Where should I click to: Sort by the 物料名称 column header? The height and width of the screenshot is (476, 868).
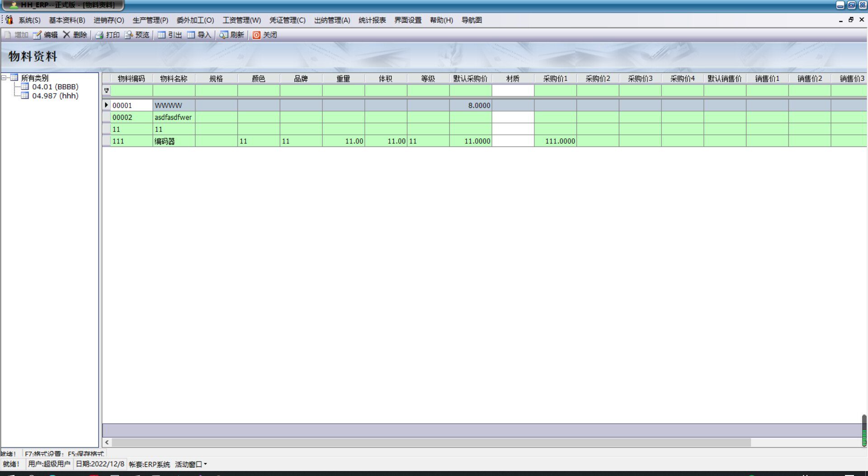coord(174,79)
